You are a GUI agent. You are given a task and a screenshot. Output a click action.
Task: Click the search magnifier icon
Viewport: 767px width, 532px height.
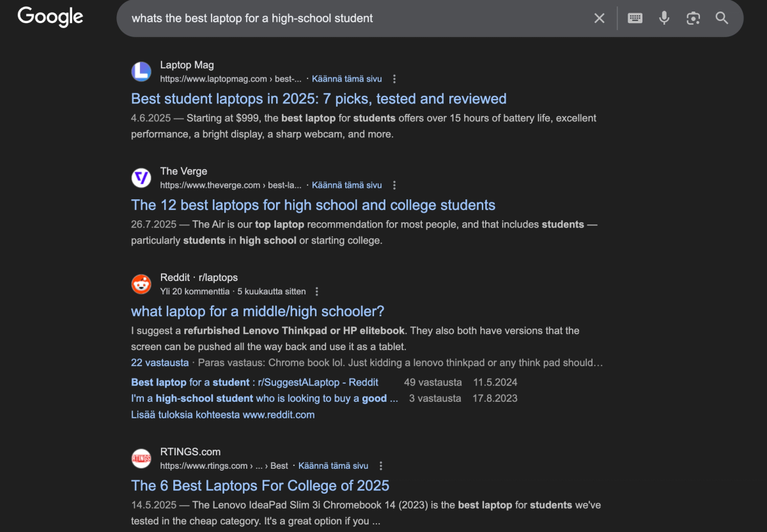(722, 18)
